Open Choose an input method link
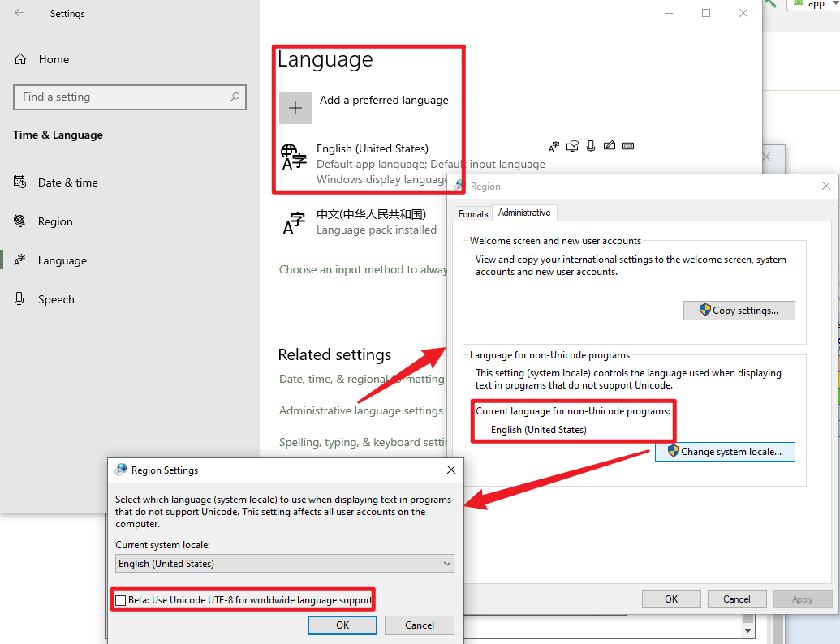The image size is (840, 644). pyautogui.click(x=363, y=270)
